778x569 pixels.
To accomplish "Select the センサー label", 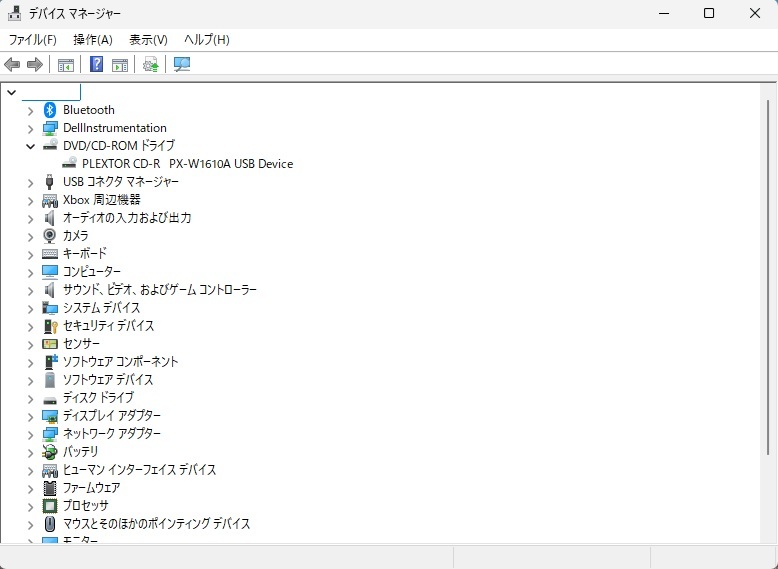I will click(x=81, y=344).
